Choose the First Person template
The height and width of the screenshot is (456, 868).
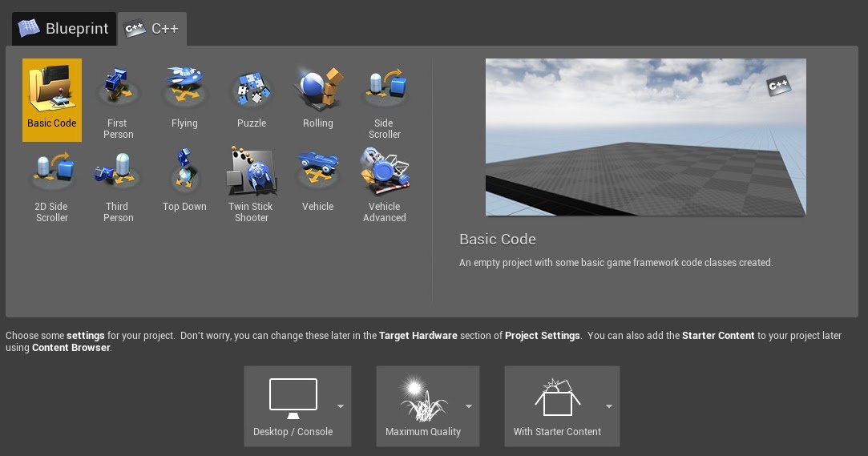point(118,100)
